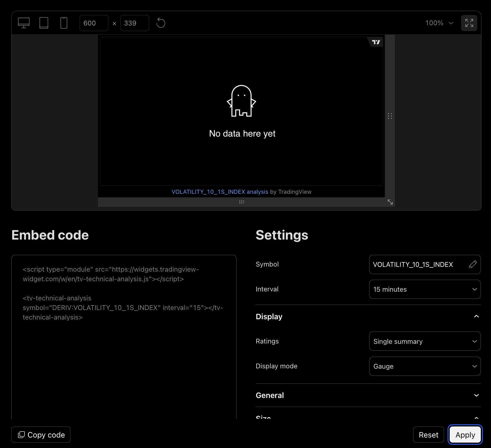The height and width of the screenshot is (448, 491).
Task: Click the preview width field showing 600
Action: [94, 23]
